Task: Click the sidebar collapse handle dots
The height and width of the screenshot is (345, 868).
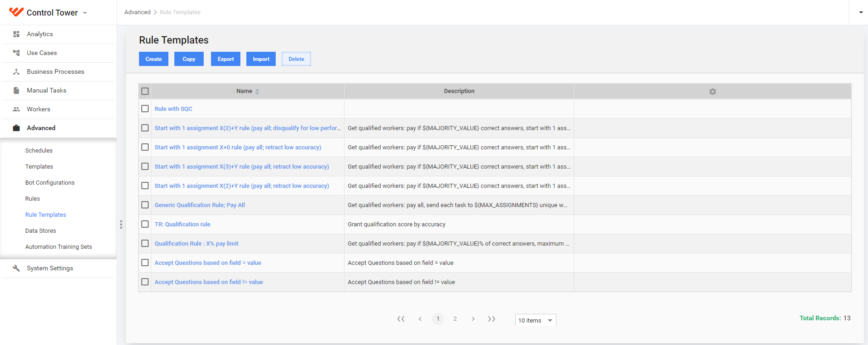Action: 121,225
